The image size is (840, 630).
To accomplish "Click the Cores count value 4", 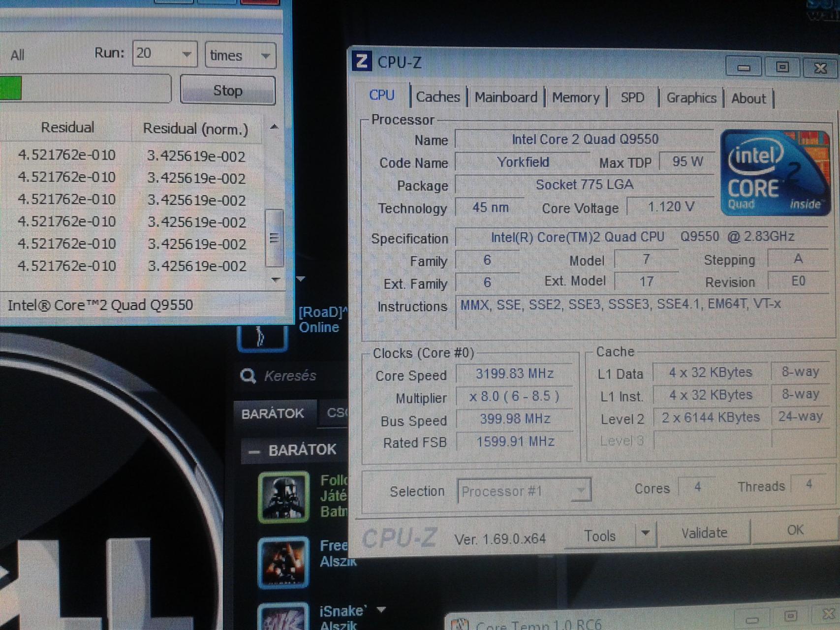I will pos(697,487).
